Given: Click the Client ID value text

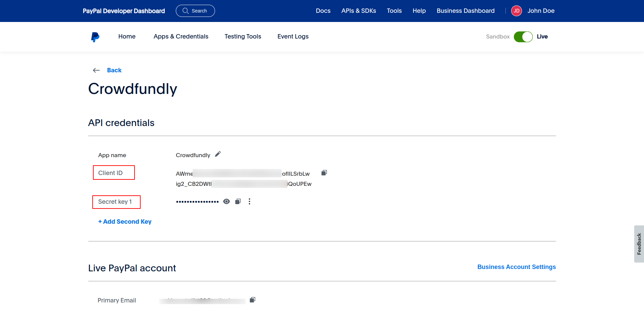Looking at the screenshot, I should (243, 179).
